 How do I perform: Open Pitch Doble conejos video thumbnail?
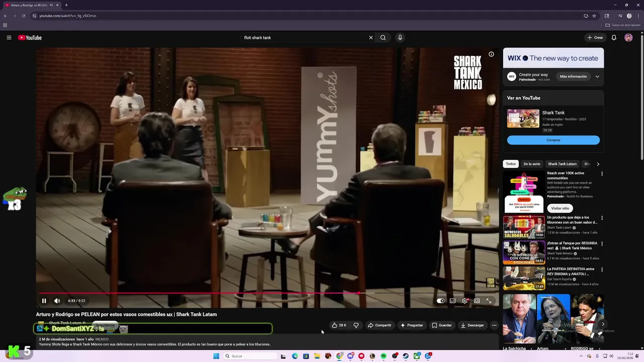pyautogui.click(x=524, y=253)
